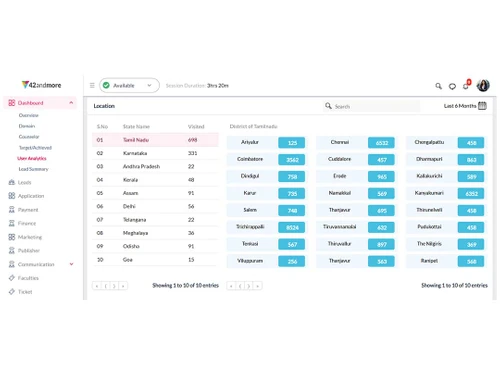500x375 pixels.
Task: Click the Chennai 6532 count badge
Action: (x=381, y=143)
